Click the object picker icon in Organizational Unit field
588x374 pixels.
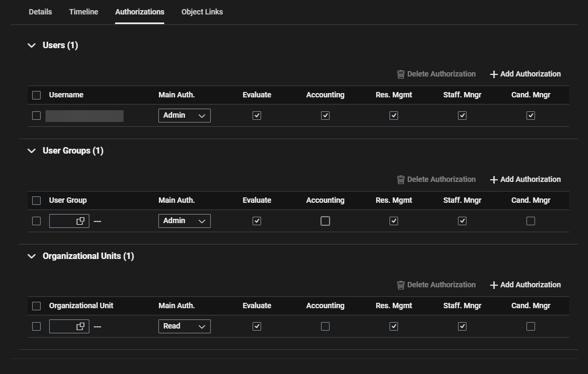pos(80,326)
